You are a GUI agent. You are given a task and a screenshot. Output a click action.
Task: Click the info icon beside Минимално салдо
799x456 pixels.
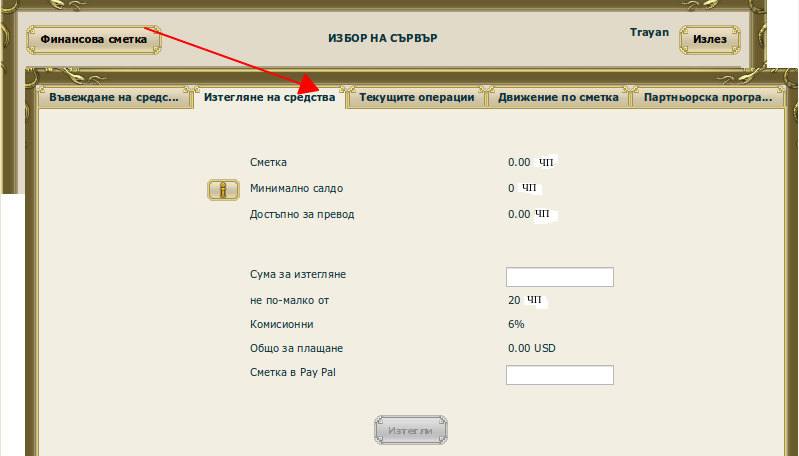(x=223, y=190)
